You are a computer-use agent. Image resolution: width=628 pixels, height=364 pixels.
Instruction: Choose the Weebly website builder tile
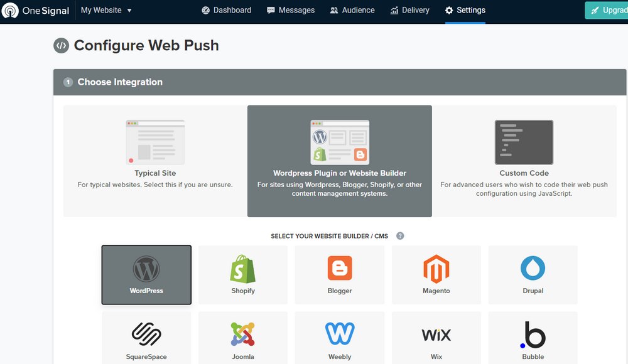click(340, 338)
